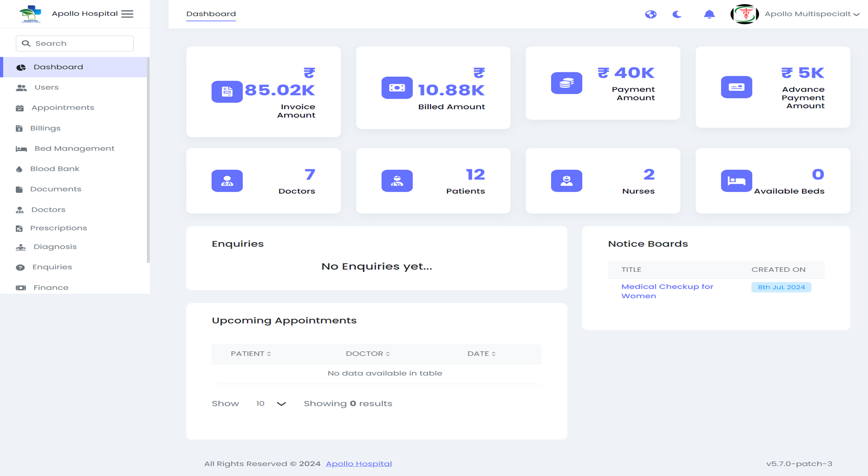Viewport: 868px width, 476px height.
Task: Toggle dark mode with the moon icon
Action: (x=677, y=14)
